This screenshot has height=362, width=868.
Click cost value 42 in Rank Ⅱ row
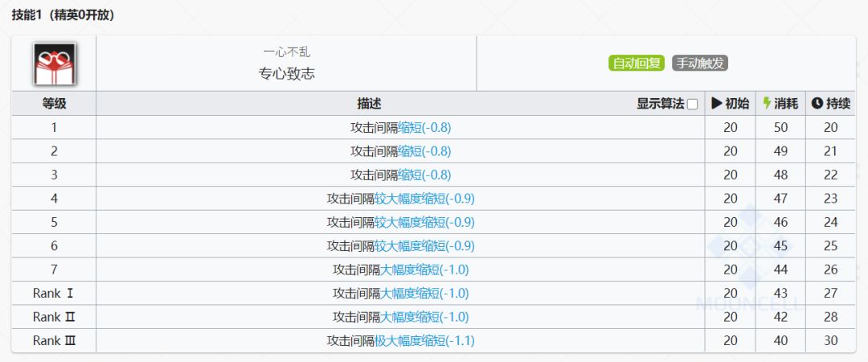(780, 317)
